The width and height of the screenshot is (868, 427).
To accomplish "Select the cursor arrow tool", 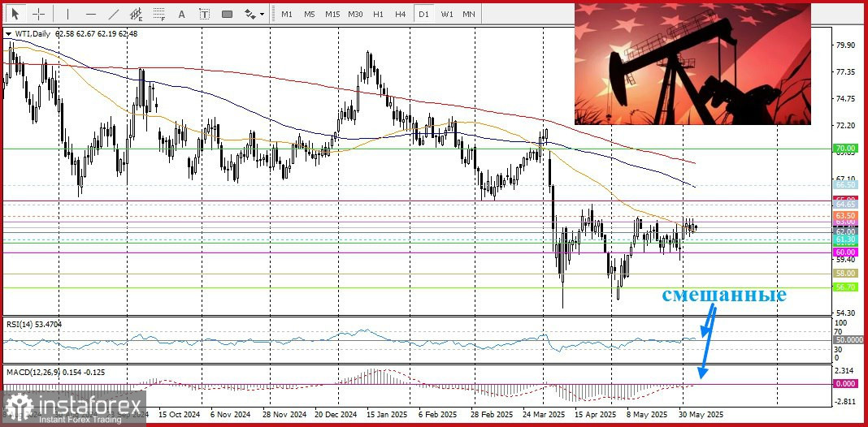I will pyautogui.click(x=15, y=14).
